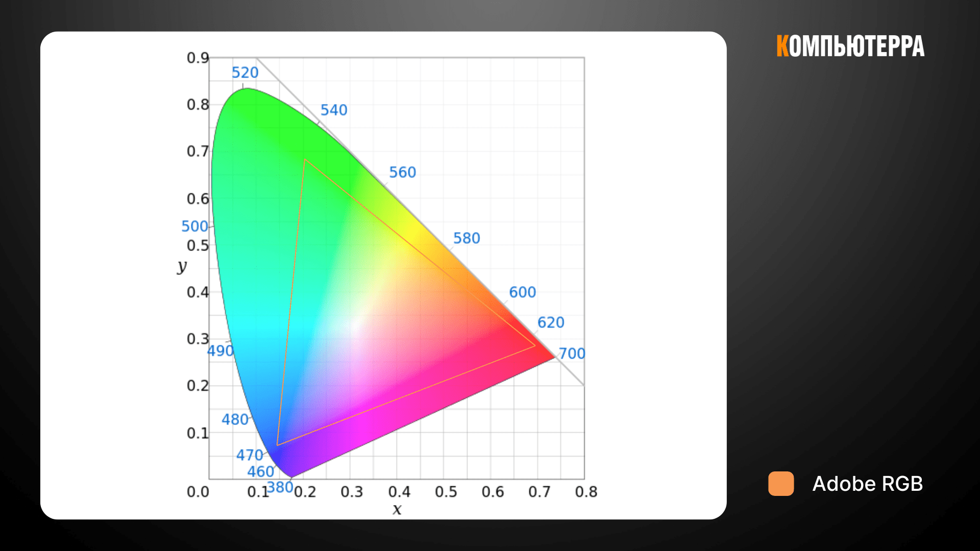Click the 480 wavelength label

[235, 419]
